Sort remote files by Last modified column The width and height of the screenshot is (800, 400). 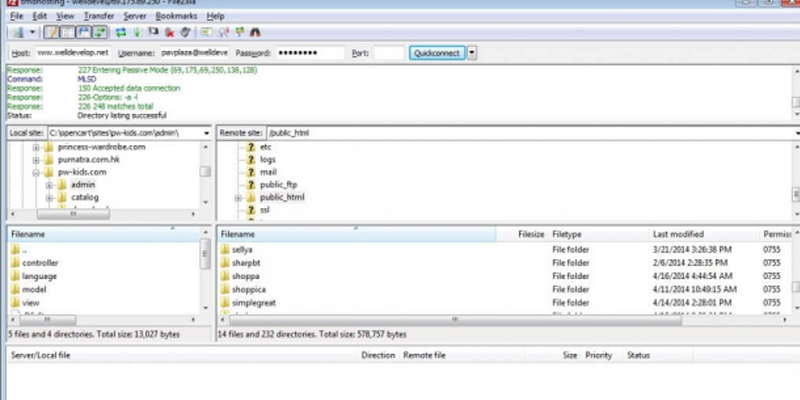click(680, 234)
